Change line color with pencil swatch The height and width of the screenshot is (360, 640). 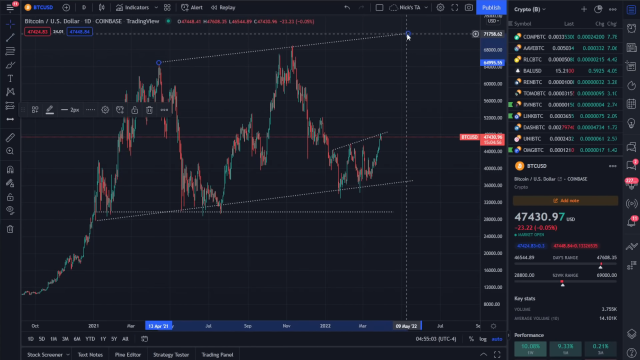click(50, 110)
